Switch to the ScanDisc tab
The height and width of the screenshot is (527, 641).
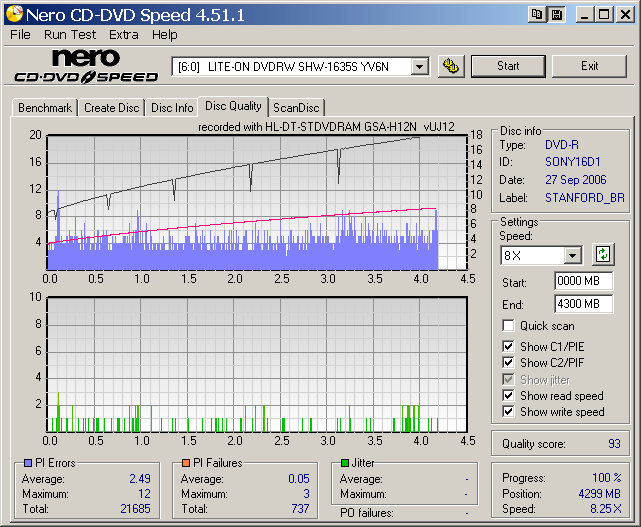click(296, 108)
